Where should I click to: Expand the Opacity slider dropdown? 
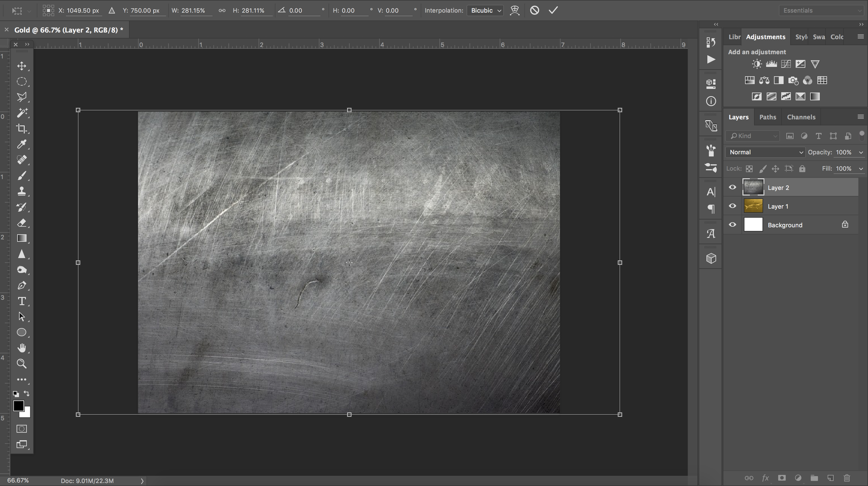click(861, 152)
